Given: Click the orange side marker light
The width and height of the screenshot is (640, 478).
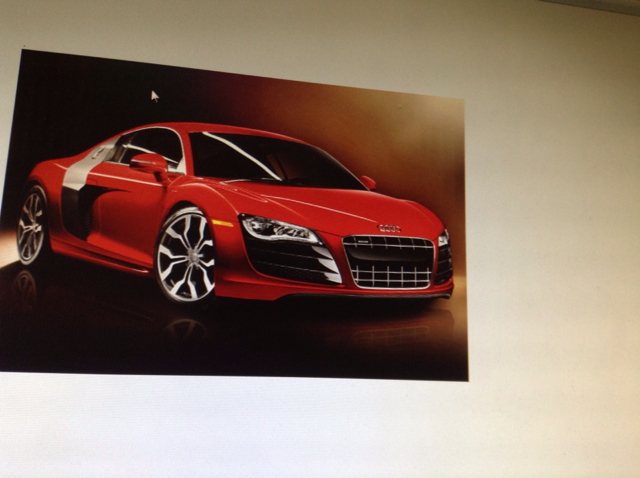Looking at the screenshot, I should pos(222,224).
